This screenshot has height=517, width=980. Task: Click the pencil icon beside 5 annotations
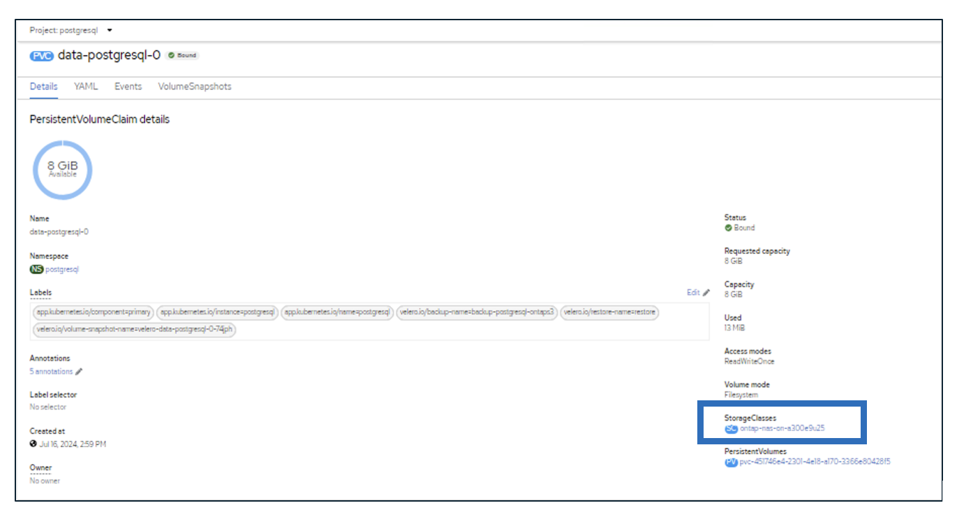click(79, 372)
